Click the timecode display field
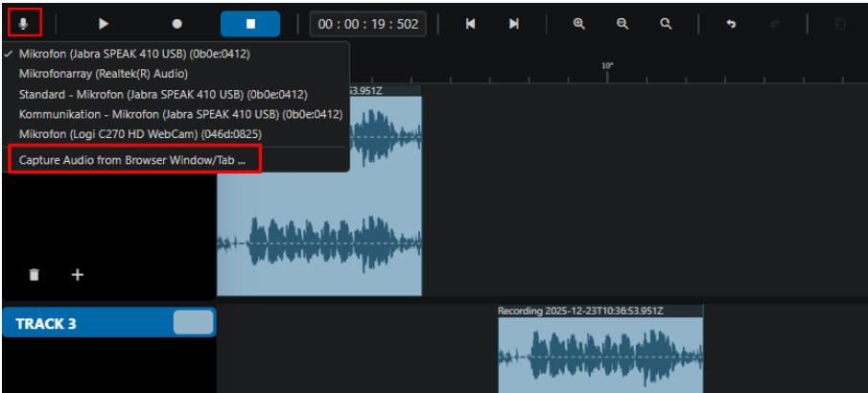This screenshot has height=393, width=868. pyautogui.click(x=368, y=24)
